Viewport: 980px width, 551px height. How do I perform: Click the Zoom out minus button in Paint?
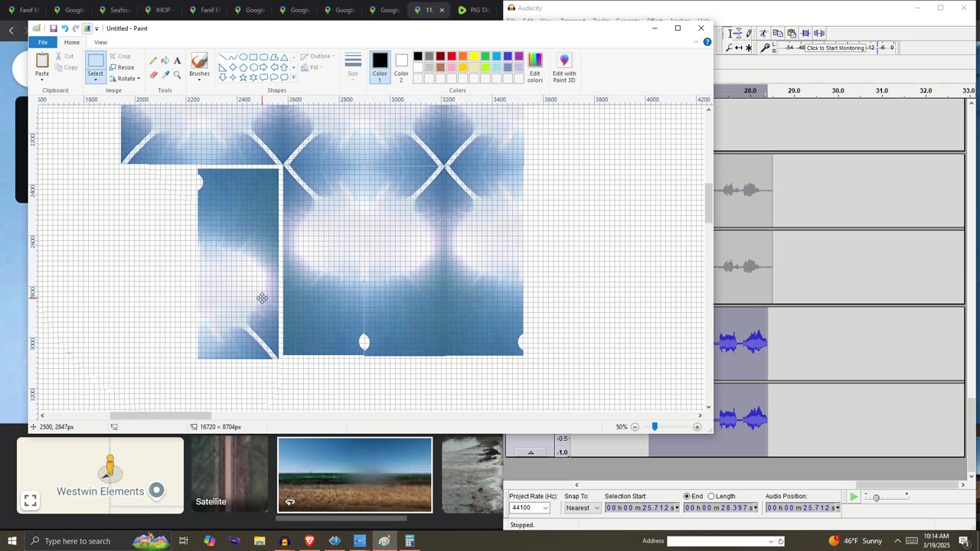point(635,427)
